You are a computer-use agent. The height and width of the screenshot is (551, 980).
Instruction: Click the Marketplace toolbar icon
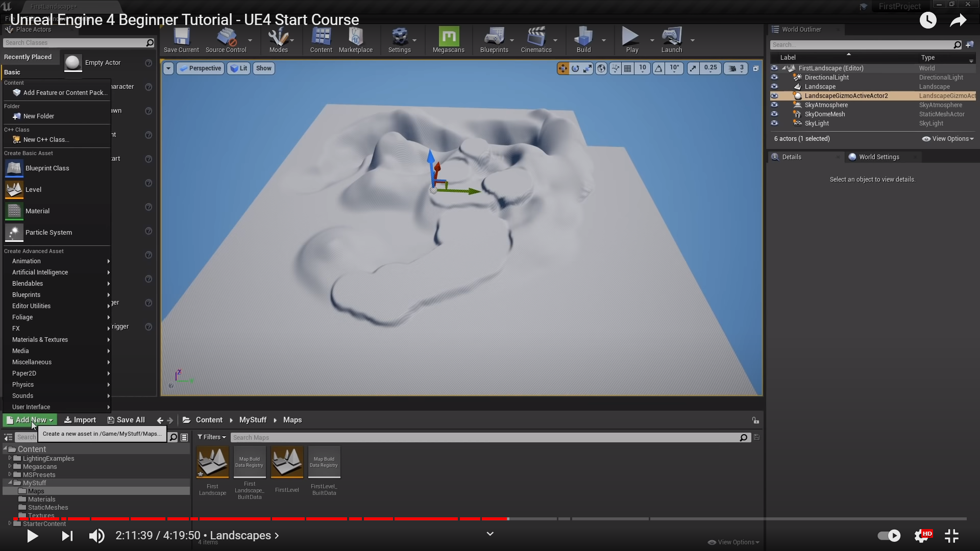click(x=355, y=38)
